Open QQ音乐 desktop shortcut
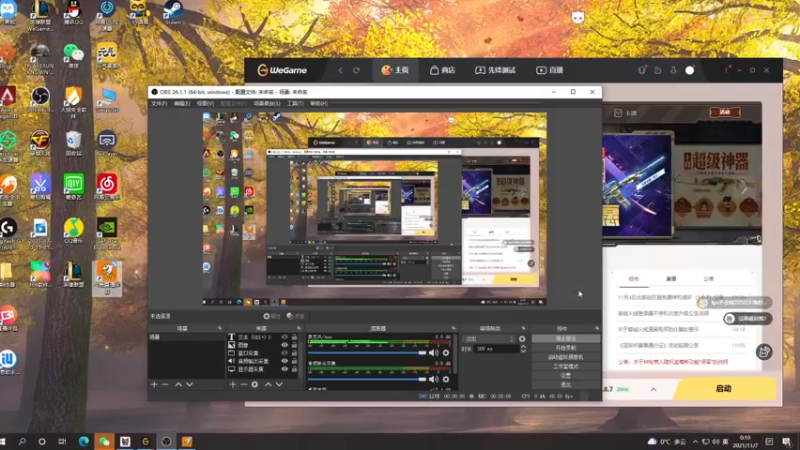Image resolution: width=800 pixels, height=450 pixels. coord(73,231)
